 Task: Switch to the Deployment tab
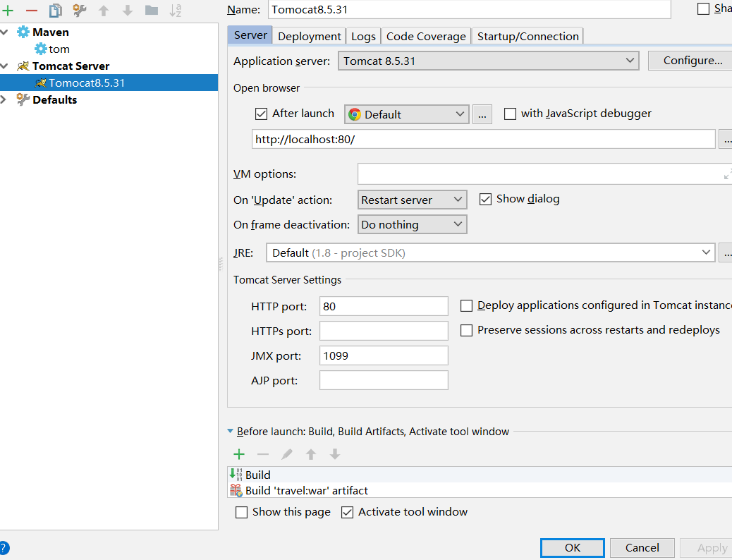coord(310,37)
